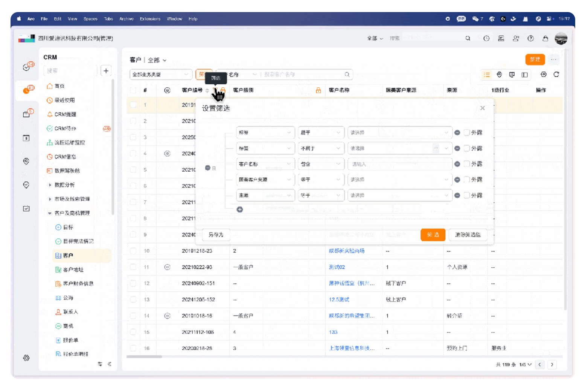This screenshot has height=387, width=588.
Task: Collapse the CRM sidebar with double-chevron icon
Action: point(110,364)
